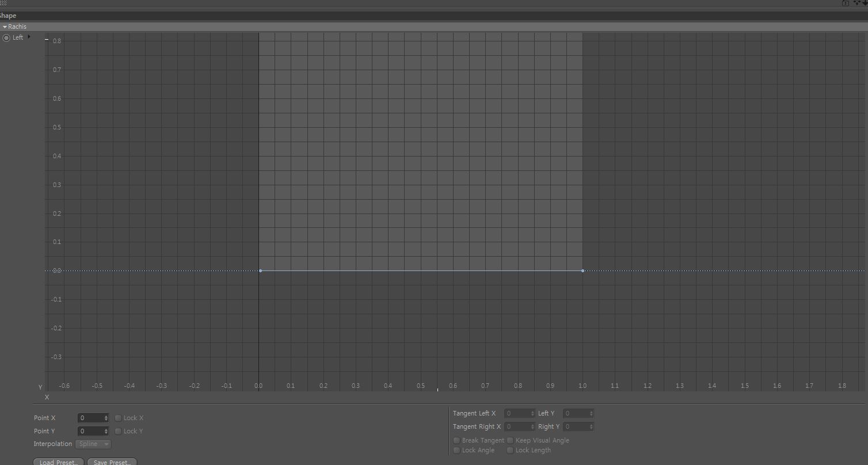This screenshot has height=465, width=868.
Task: Click the 'Point X' label
Action: click(x=45, y=418)
